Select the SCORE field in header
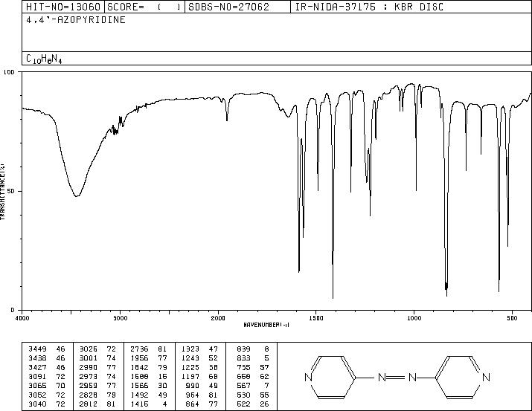Viewport: 532px width, 411px height. [x=144, y=7]
